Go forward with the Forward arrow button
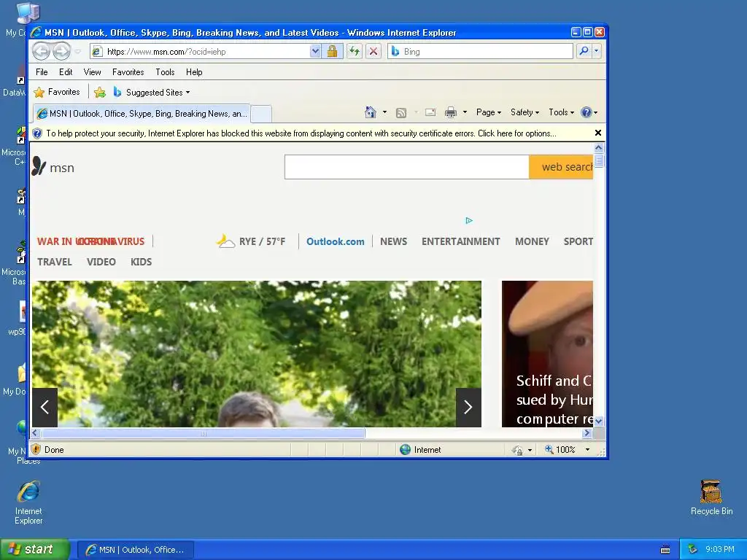The height and width of the screenshot is (560, 747). pyautogui.click(x=61, y=52)
